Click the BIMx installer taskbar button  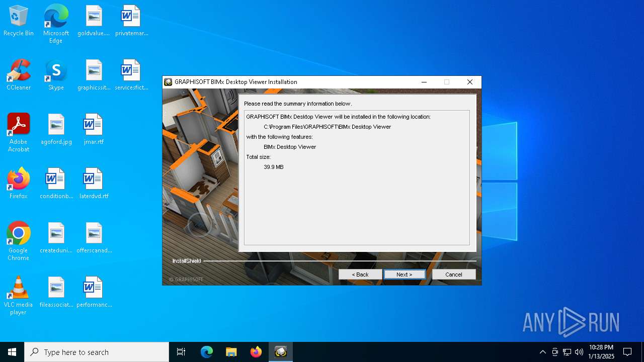coord(281,352)
